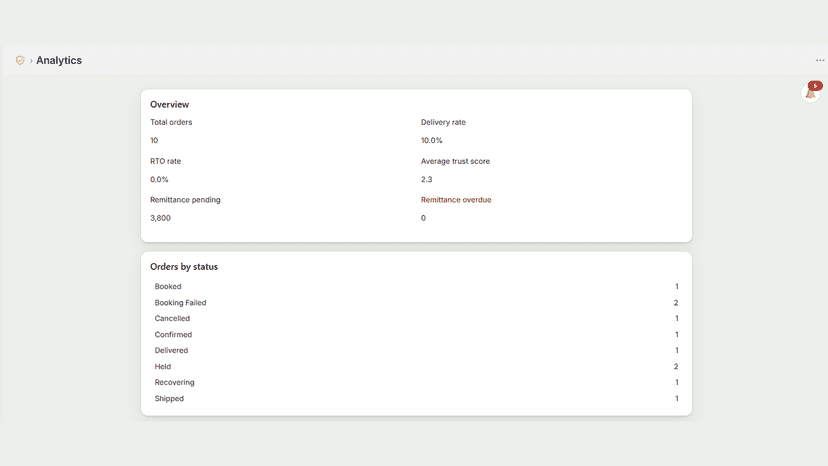Select the Confirmed status row
828x466 pixels.
[416, 334]
